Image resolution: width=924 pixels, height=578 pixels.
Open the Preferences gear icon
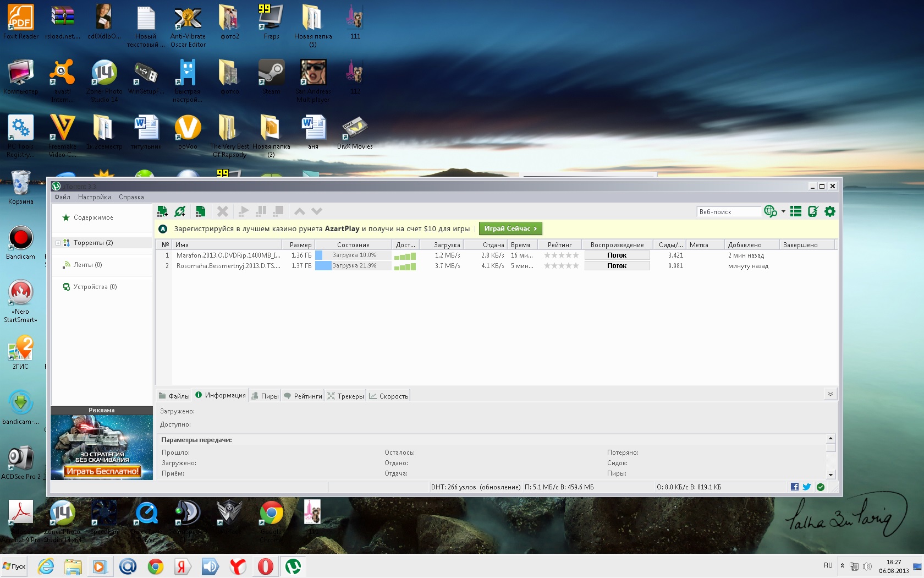point(830,211)
